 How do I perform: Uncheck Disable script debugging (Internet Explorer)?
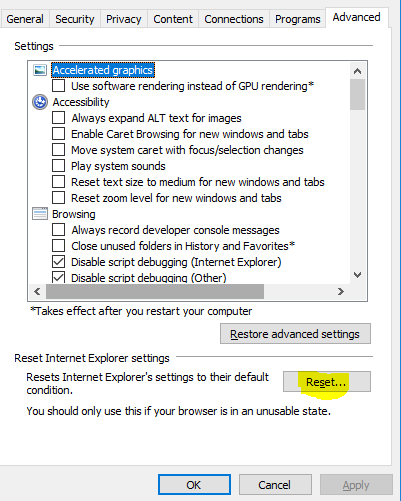(x=58, y=262)
